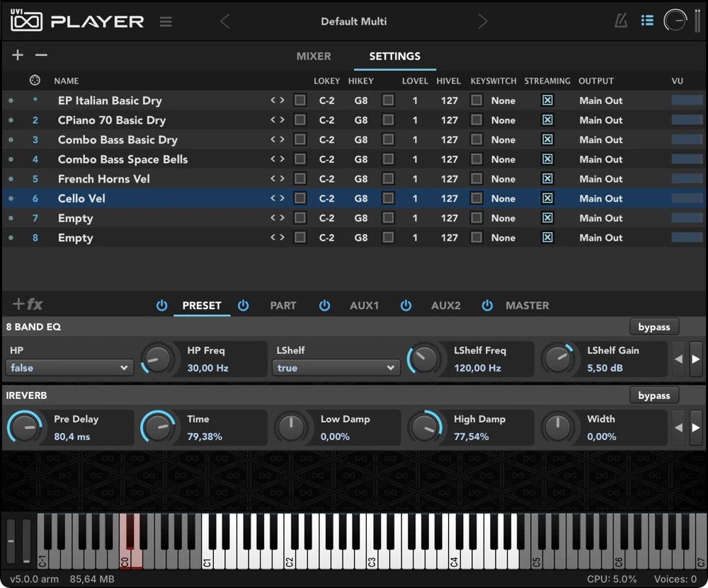Open Output Main Out for CPiano 70 Basic Dry

click(x=600, y=120)
